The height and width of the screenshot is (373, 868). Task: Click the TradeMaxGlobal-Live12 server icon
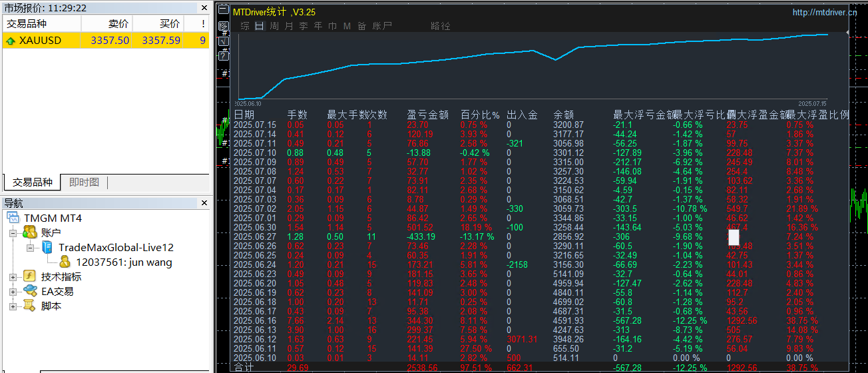48,247
